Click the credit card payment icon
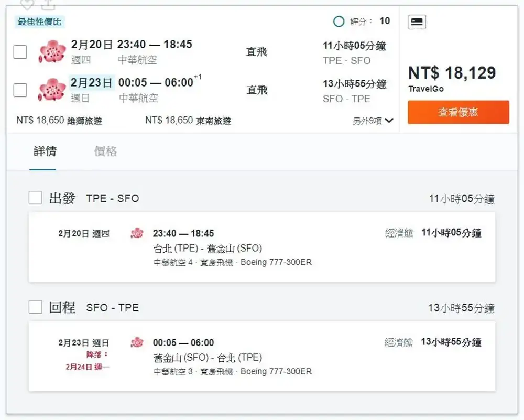Viewport: 524px width, 420px height. 417,22
